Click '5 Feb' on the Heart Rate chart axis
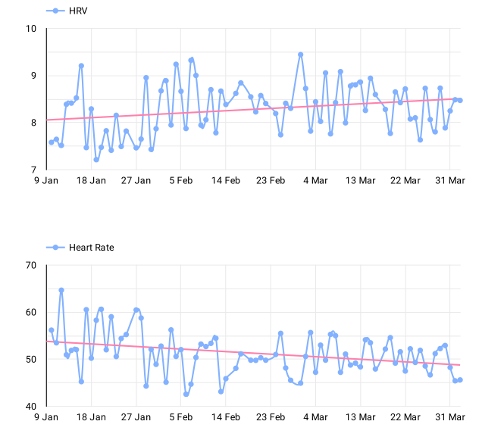Viewport: 504px width, 443px height. tap(181, 417)
